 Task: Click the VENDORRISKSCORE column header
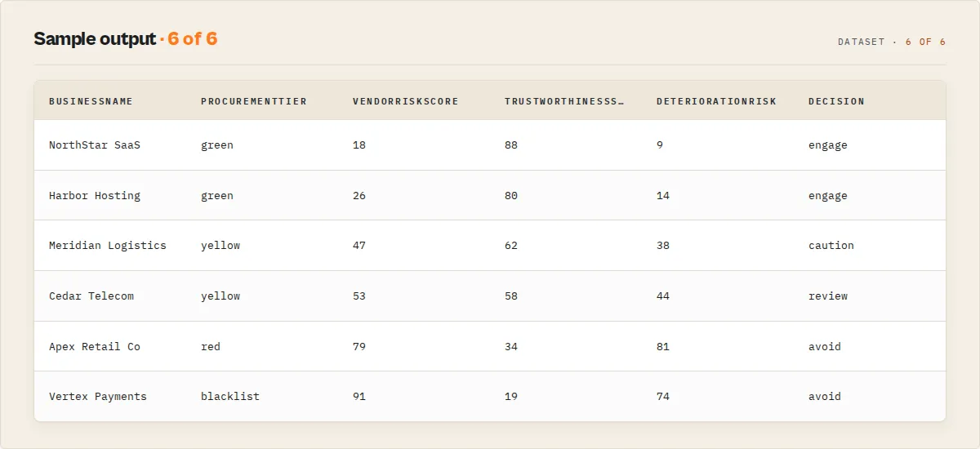click(406, 101)
